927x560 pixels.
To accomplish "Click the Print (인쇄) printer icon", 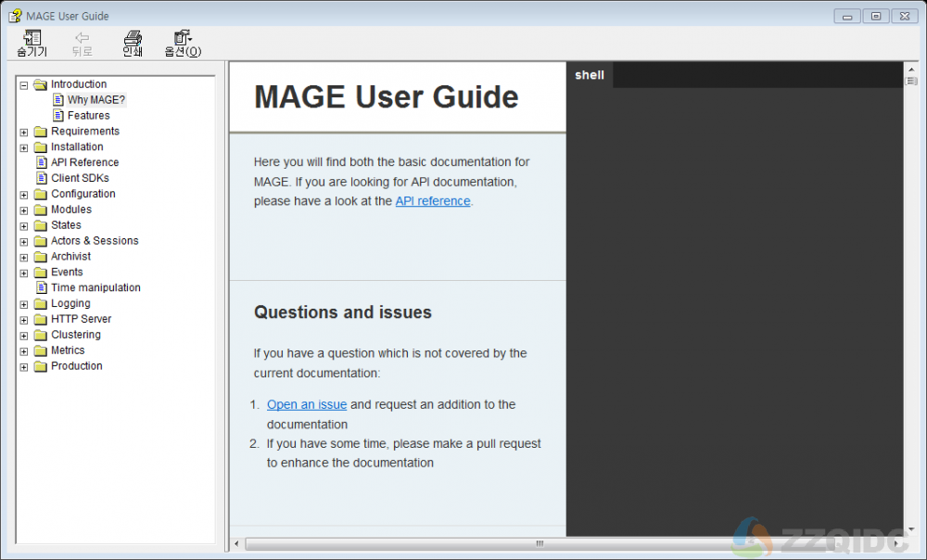I will click(133, 37).
